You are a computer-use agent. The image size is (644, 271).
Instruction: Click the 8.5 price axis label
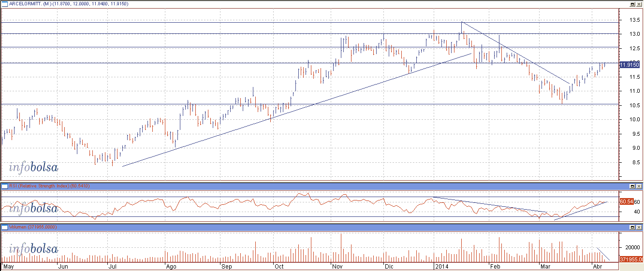[x=635, y=163]
